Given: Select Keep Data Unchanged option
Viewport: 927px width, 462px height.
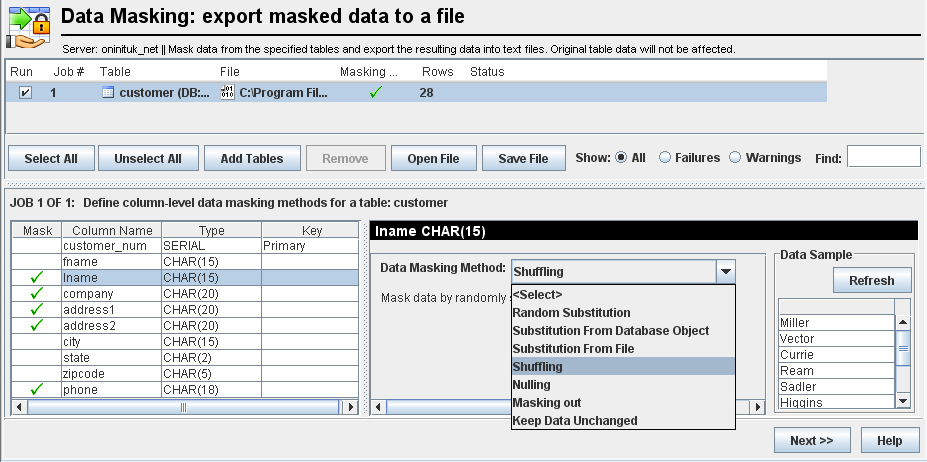Looking at the screenshot, I should (x=574, y=421).
